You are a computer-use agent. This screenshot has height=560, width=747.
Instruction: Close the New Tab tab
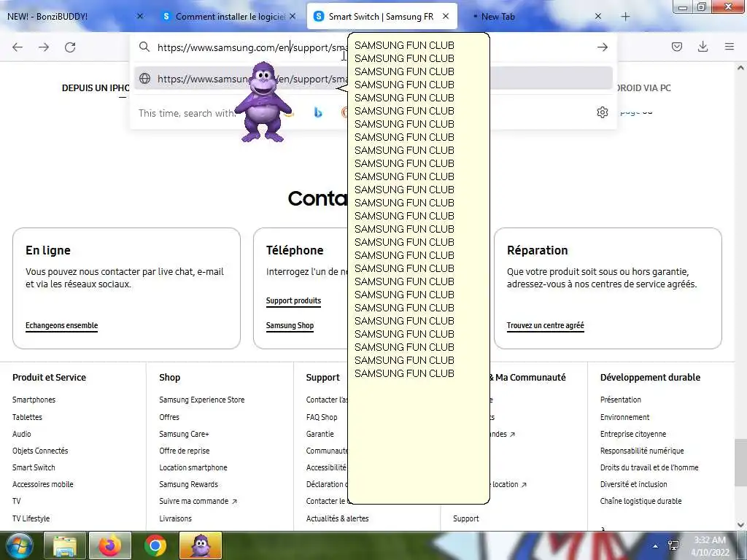pyautogui.click(x=598, y=16)
